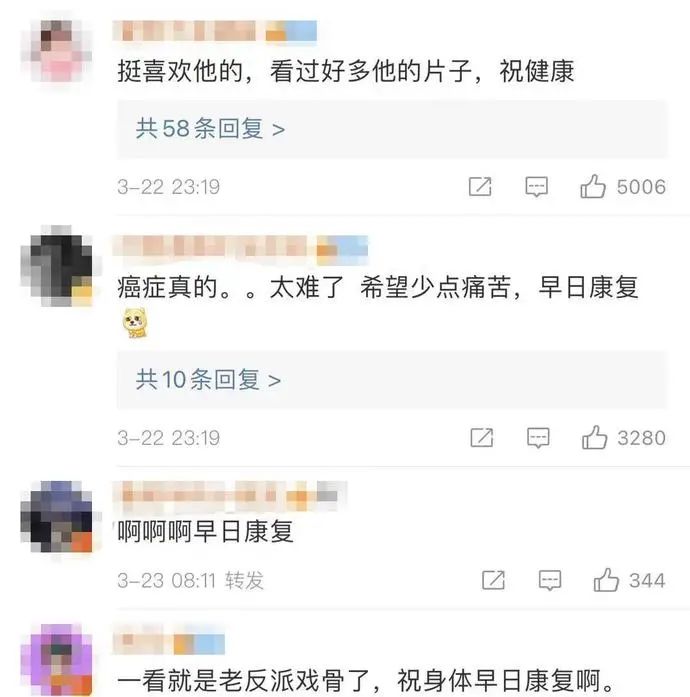The width and height of the screenshot is (690, 697).
Task: Open purple avatar of fourth commenter
Action: coord(57,660)
